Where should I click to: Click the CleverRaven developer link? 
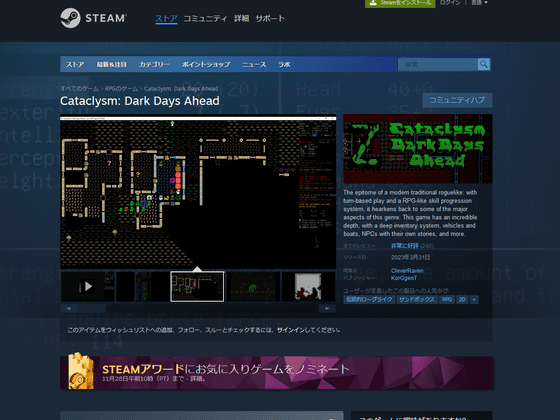coord(407,270)
